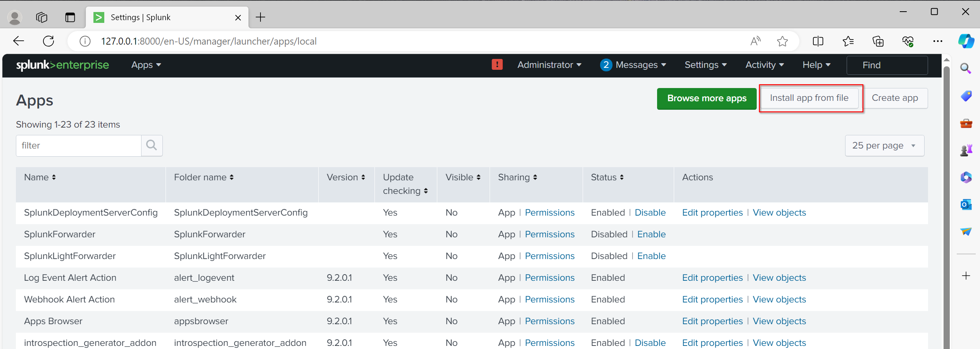
Task: Disable SplunkDeploymentServerConfig app
Action: (650, 213)
